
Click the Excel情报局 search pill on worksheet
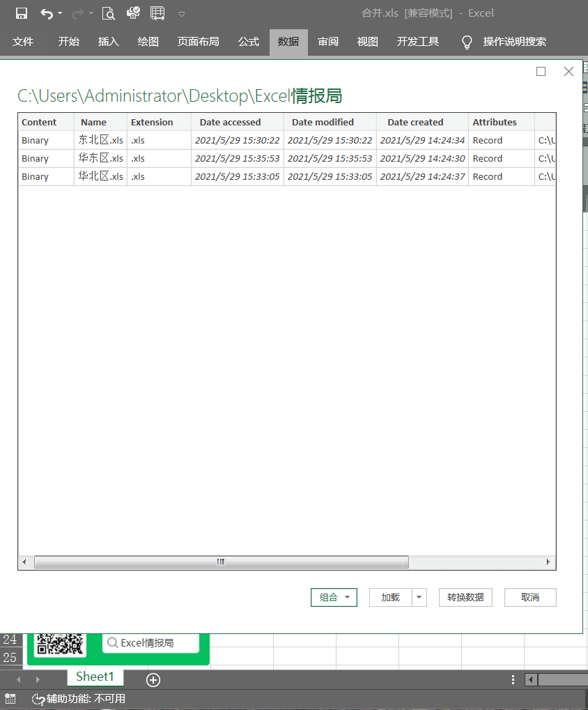pyautogui.click(x=150, y=643)
